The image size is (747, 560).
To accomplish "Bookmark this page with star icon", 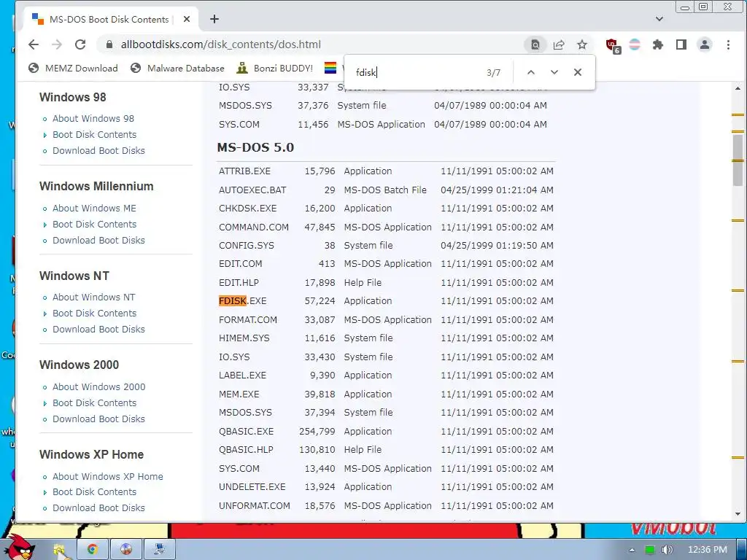I will point(582,44).
